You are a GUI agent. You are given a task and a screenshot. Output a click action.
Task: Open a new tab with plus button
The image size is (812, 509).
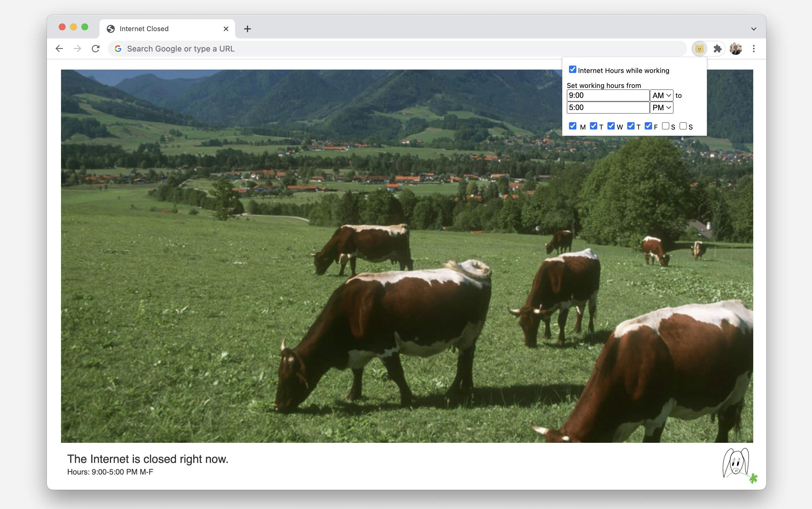pos(247,29)
